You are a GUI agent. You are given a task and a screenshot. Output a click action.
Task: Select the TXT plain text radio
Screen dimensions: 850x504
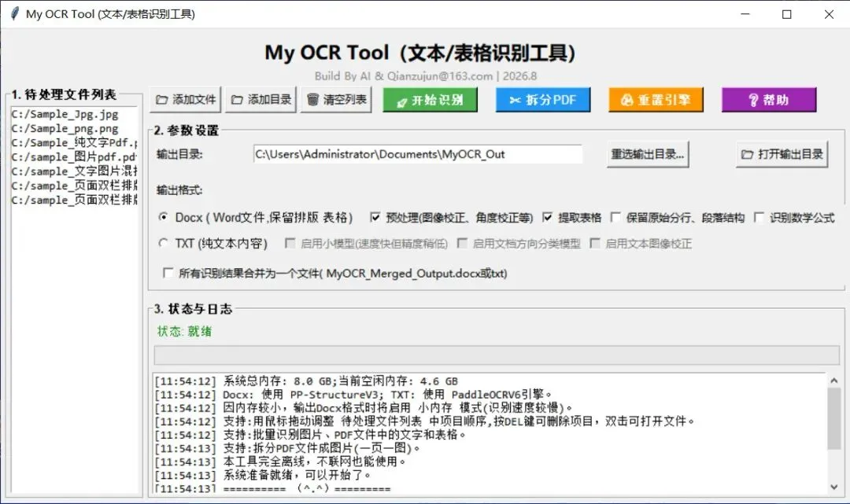click(163, 243)
